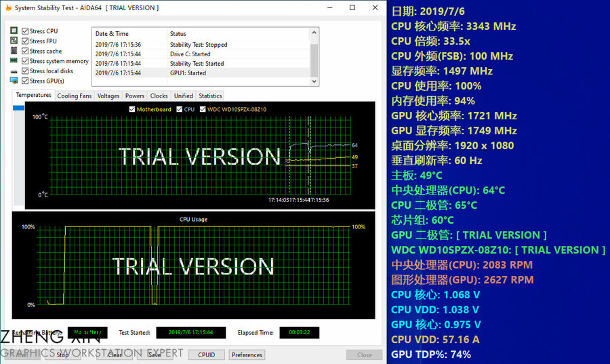Click the monitor icon beside Stress GPU(s)
Viewport: 610px width, 364px height.
coord(14,81)
